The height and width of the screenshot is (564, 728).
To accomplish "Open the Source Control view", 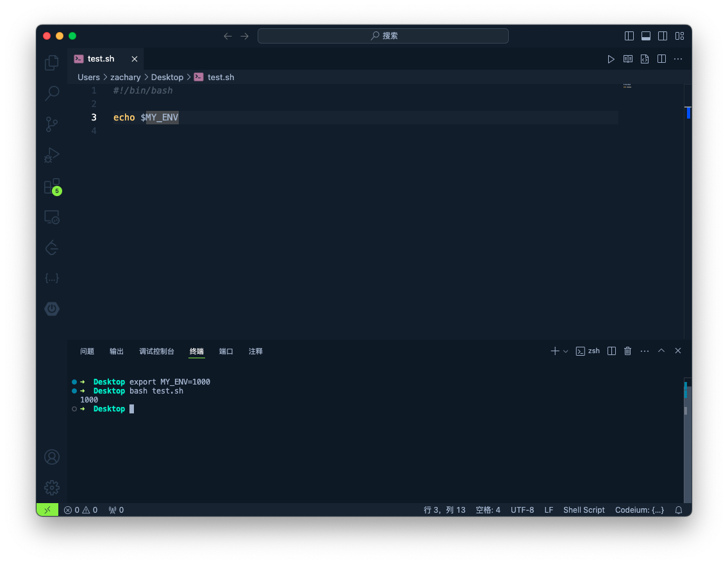I will coord(51,124).
